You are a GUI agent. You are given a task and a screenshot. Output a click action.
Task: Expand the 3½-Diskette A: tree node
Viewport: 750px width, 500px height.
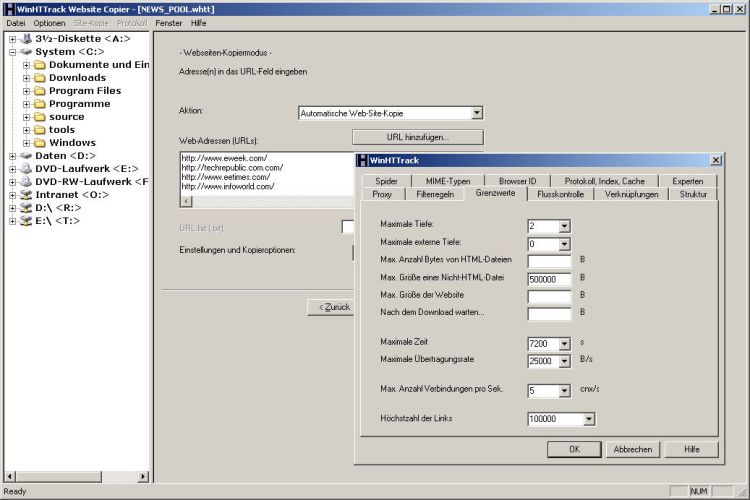click(13, 39)
